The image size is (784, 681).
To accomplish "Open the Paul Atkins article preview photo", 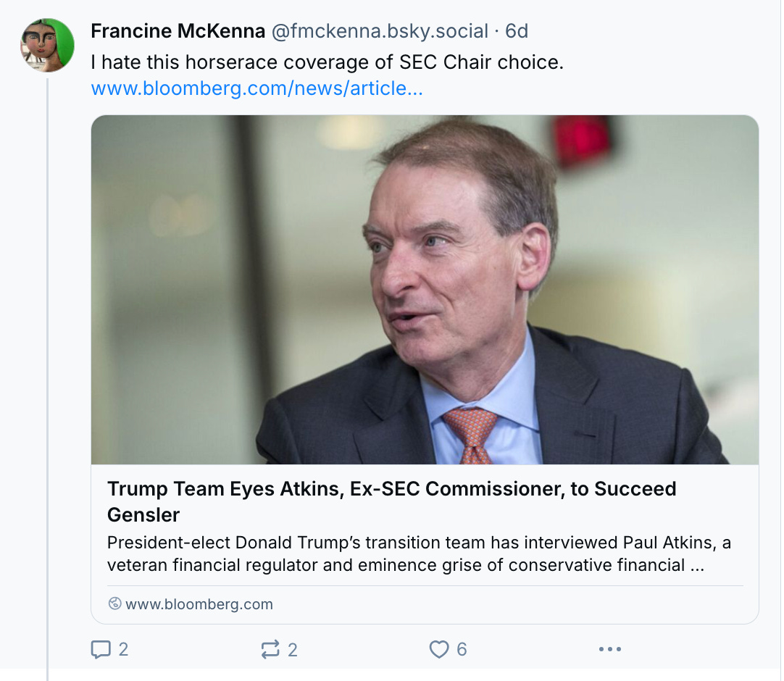I will click(425, 290).
